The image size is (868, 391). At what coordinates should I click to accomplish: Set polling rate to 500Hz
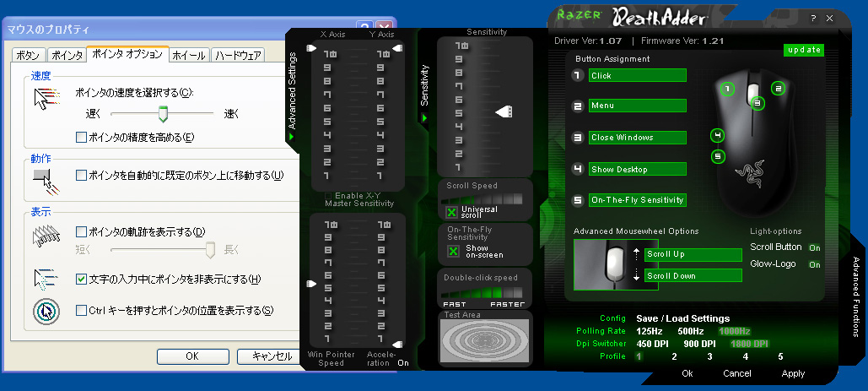point(691,331)
